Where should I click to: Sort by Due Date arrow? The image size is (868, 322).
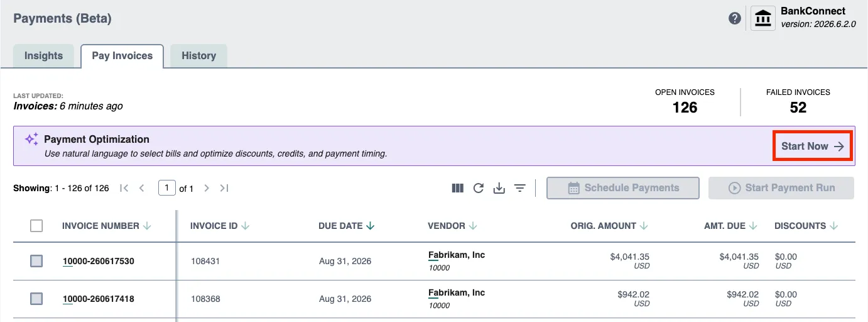click(x=371, y=226)
